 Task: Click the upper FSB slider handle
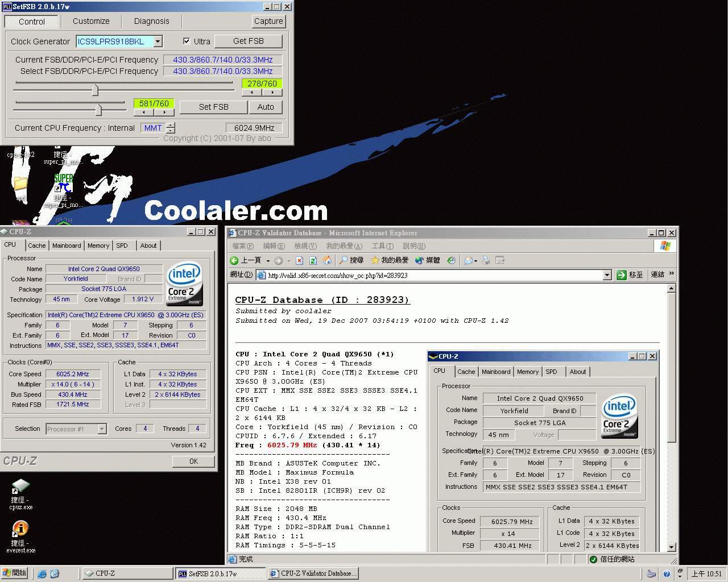point(95,90)
